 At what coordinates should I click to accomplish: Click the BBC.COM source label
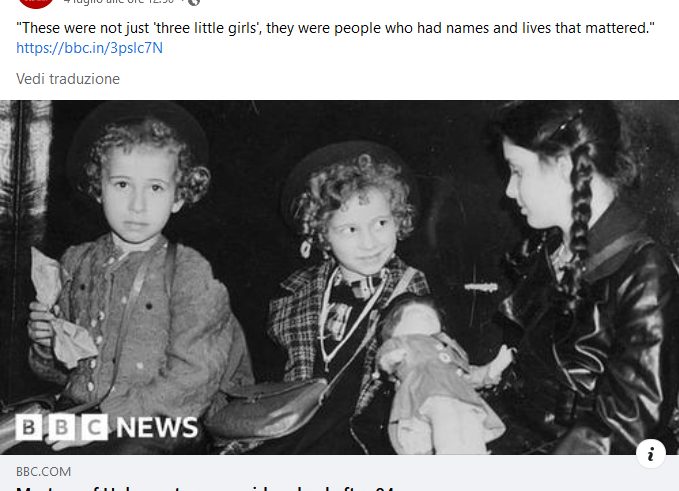(43, 472)
